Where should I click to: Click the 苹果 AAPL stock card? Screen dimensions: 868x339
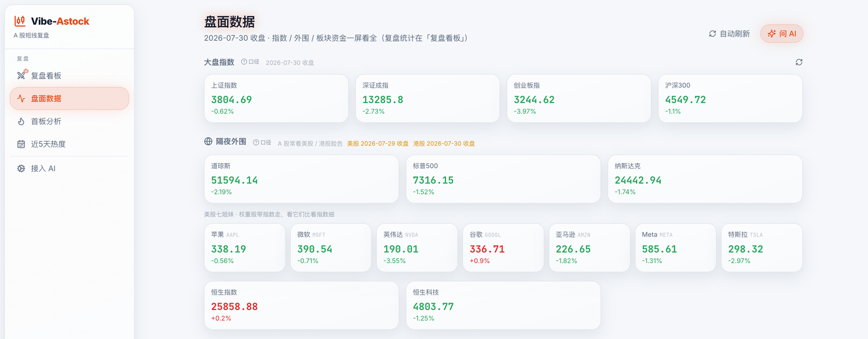(x=245, y=248)
